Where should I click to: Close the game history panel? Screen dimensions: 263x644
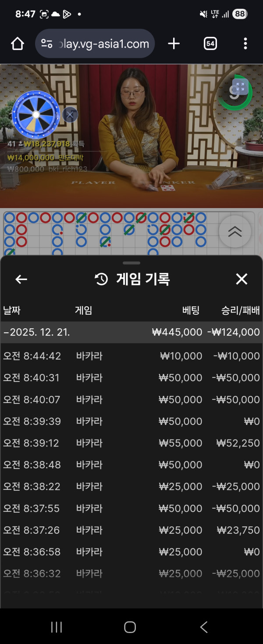pyautogui.click(x=242, y=279)
